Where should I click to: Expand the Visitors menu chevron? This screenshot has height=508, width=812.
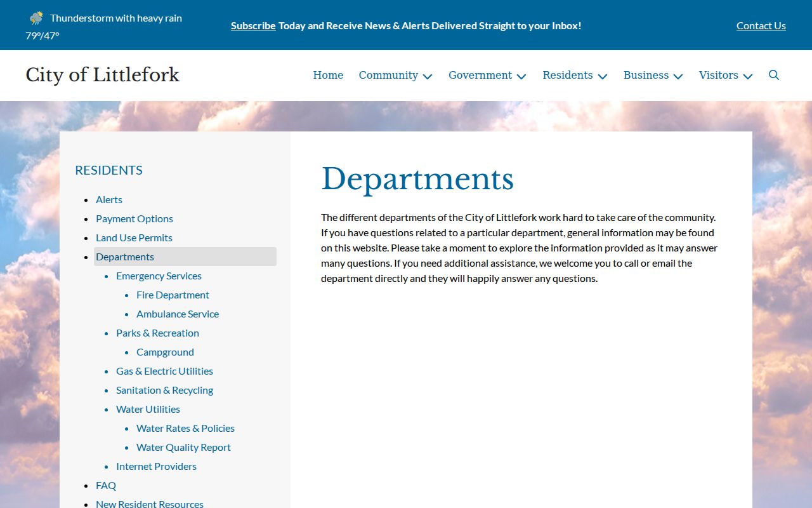click(x=748, y=76)
